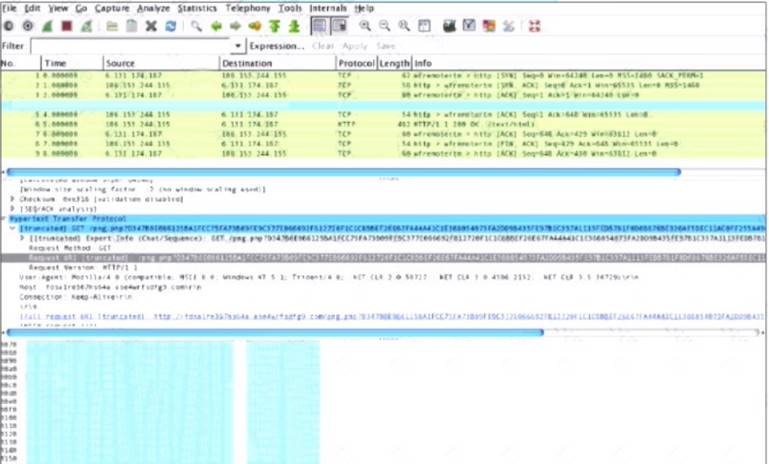This screenshot has width=769, height=464.
Task: Select the Host header line
Action: (110, 287)
